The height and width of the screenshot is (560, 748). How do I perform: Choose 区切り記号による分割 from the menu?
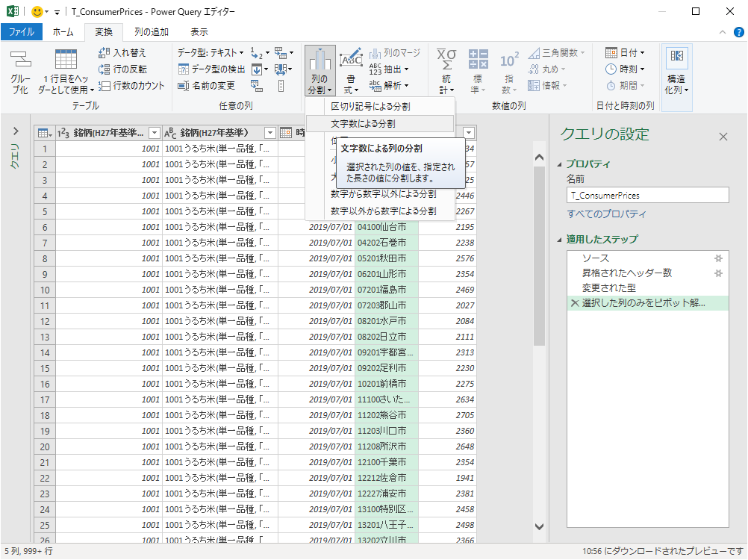[x=370, y=107]
